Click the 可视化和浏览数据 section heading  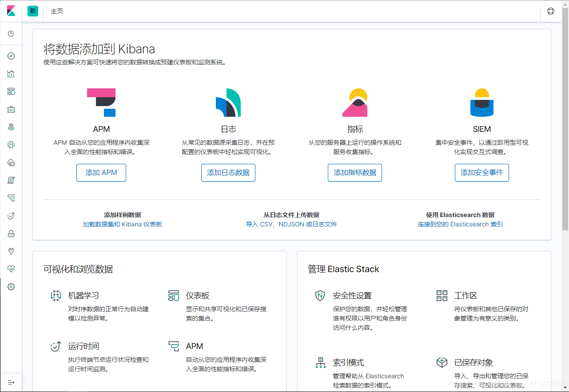tap(78, 269)
